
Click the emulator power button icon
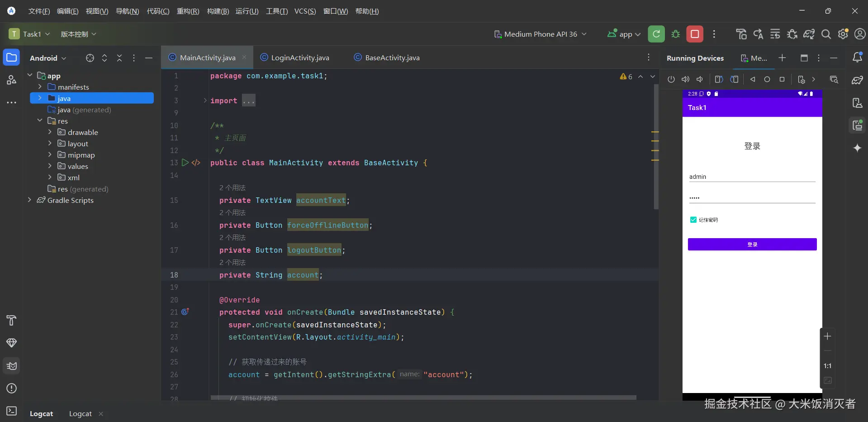pyautogui.click(x=671, y=79)
